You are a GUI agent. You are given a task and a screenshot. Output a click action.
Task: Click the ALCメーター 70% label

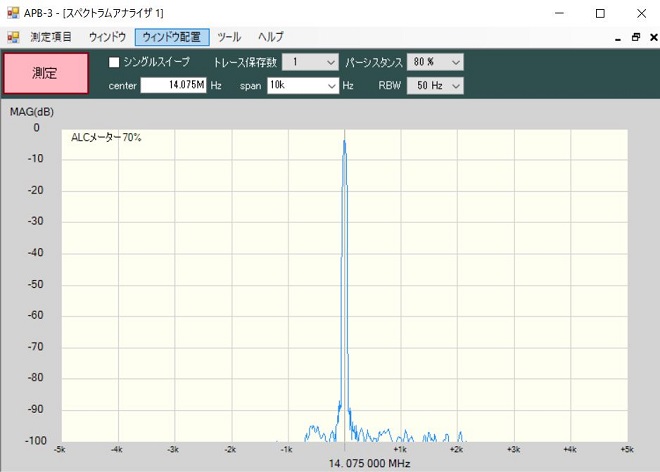pos(106,138)
